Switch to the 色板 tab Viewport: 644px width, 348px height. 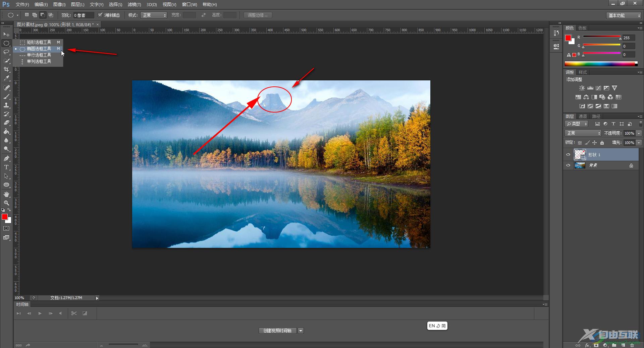[x=583, y=28]
